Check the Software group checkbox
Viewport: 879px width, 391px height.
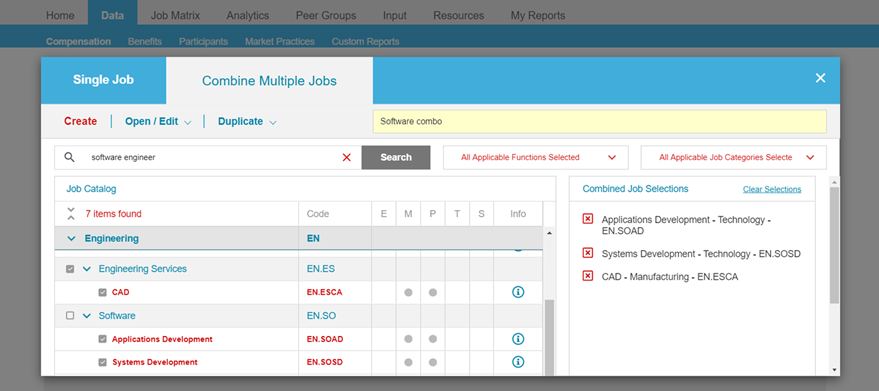tap(70, 316)
